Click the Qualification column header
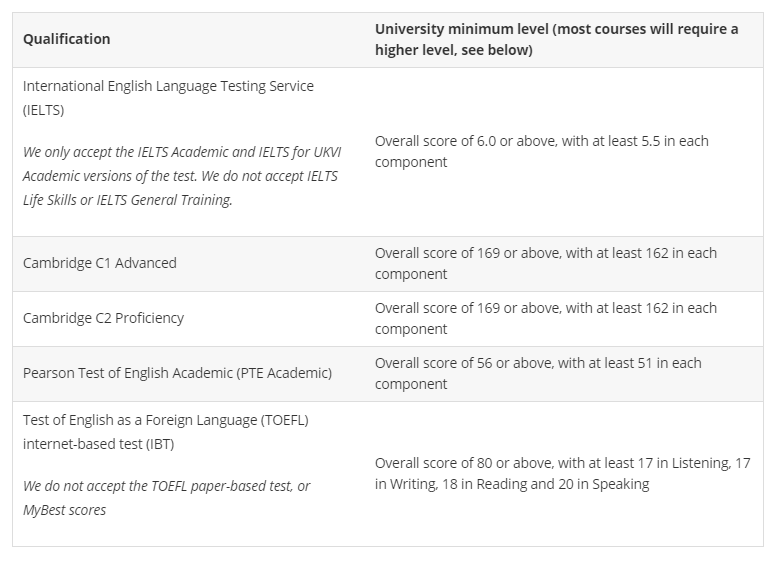The height and width of the screenshot is (563, 784). (x=66, y=39)
